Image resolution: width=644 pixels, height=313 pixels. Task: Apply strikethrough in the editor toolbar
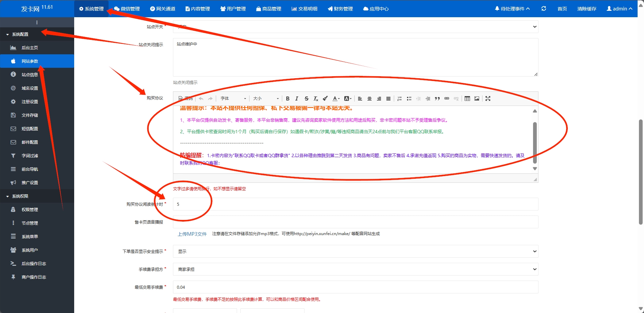coord(306,98)
